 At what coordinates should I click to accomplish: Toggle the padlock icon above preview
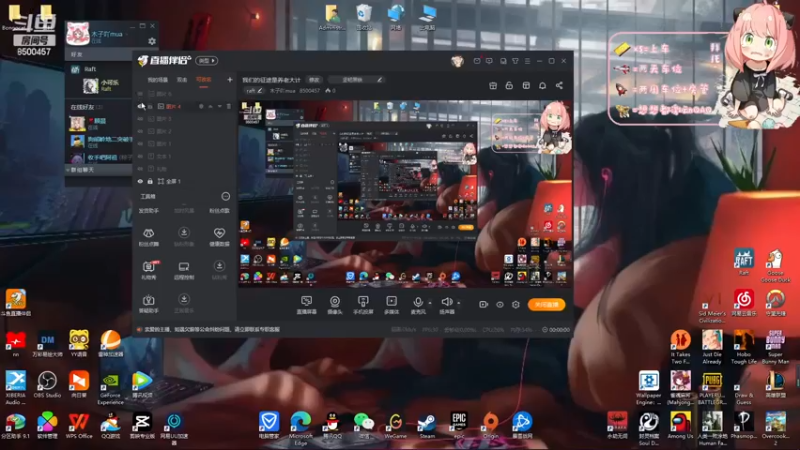(x=509, y=86)
